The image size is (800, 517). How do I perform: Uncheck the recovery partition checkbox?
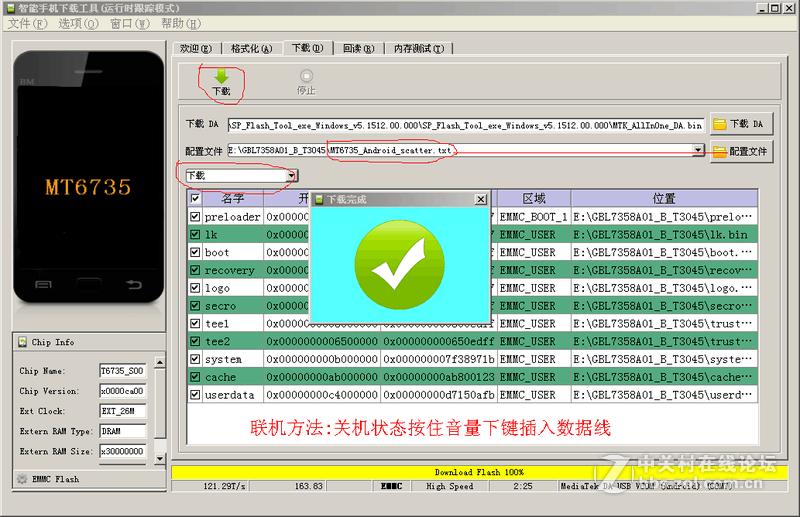[x=195, y=270]
